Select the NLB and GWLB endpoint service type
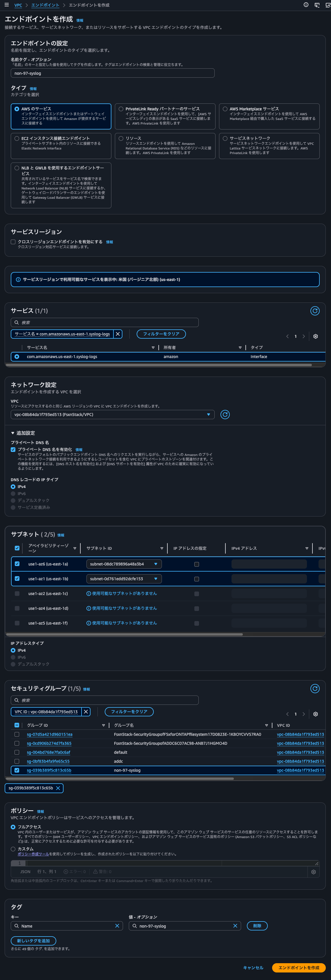The image size is (331, 980). (17, 168)
